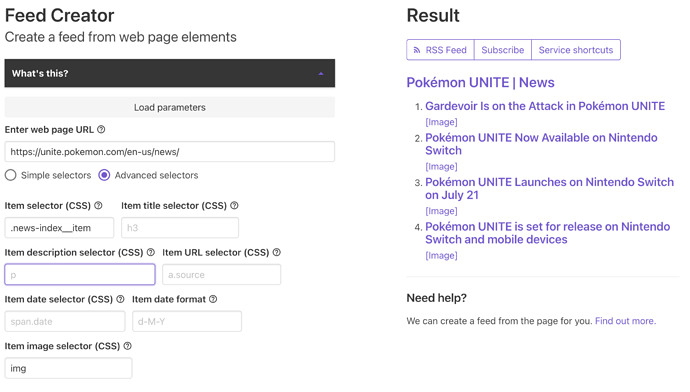
Task: Click help icon next to Enter web page URL
Action: tap(101, 129)
